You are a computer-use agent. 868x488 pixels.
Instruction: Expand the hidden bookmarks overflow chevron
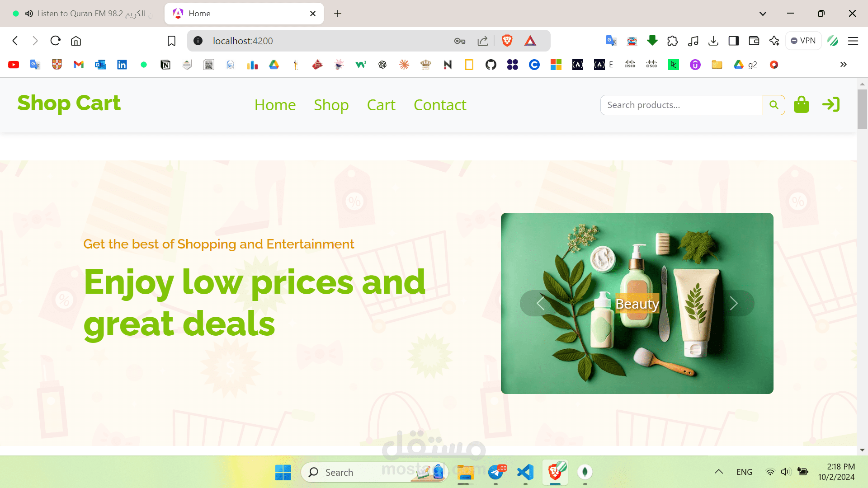tap(843, 65)
